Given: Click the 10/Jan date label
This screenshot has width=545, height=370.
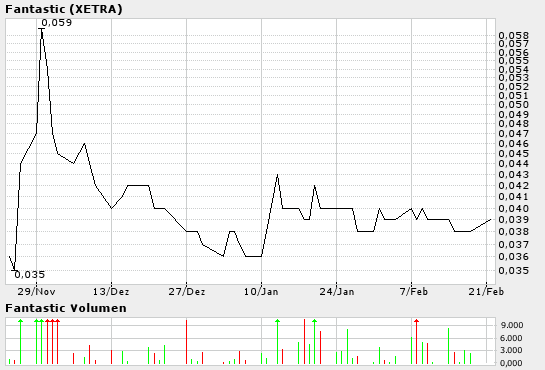Looking at the screenshot, I should pyautogui.click(x=261, y=291).
